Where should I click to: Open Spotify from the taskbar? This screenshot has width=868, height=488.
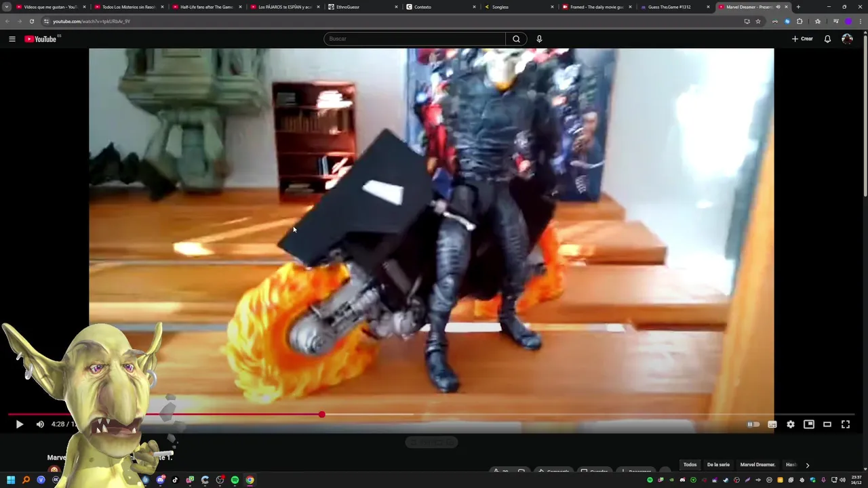point(235,480)
